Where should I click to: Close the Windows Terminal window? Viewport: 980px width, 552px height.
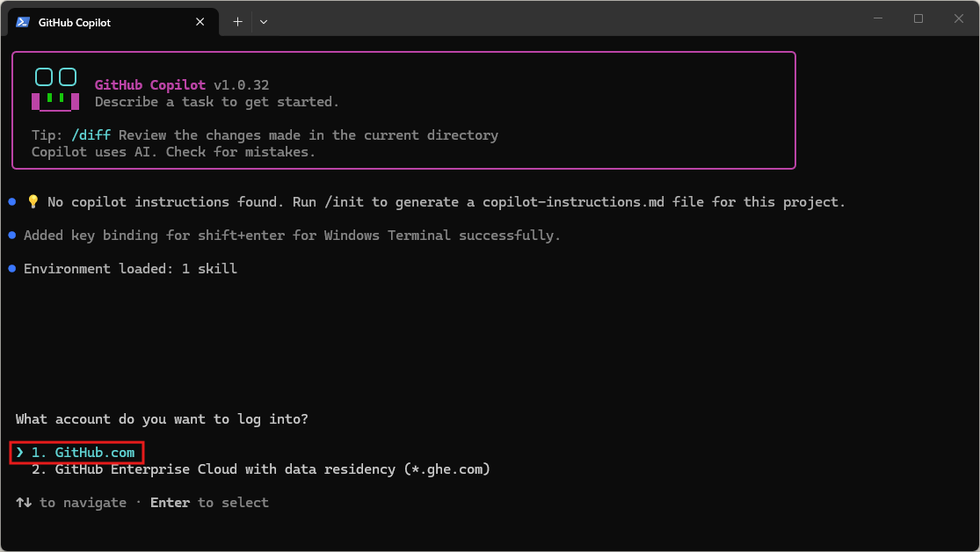pos(959,18)
